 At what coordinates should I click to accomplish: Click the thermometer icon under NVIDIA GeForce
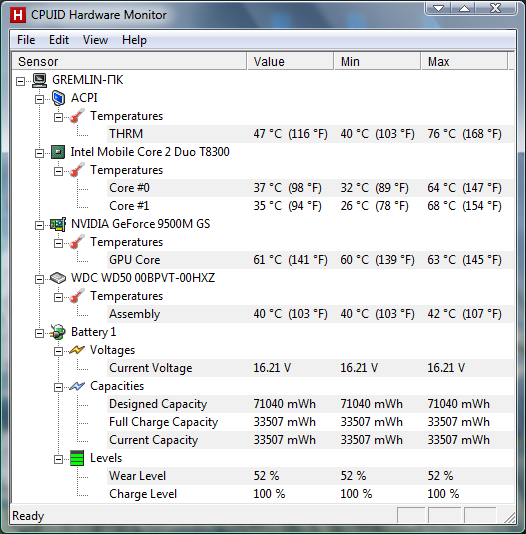77,242
